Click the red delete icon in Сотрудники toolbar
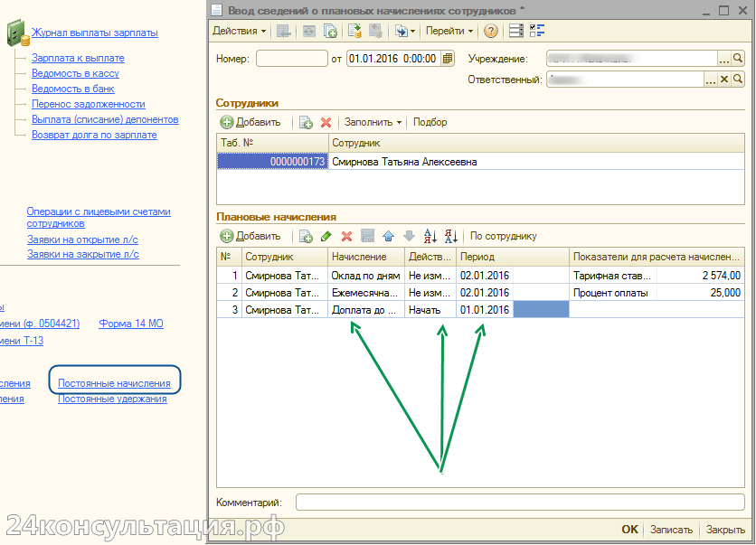The width and height of the screenshot is (756, 545). tap(326, 122)
